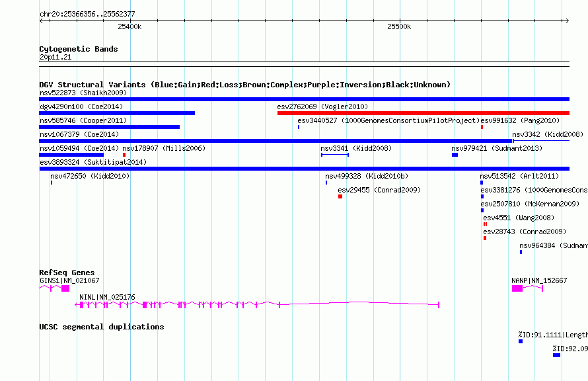Screen dimensions: 588x381
Task: Click the nsv522873 (Shaikh2009) variant label
Action: point(83,93)
